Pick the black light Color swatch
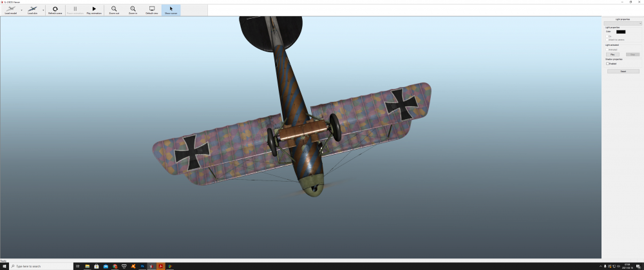The height and width of the screenshot is (270, 644). click(x=621, y=32)
